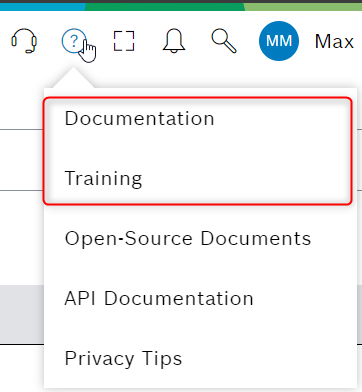The width and height of the screenshot is (362, 392).
Task: Open the headset support icon
Action: pos(24,41)
